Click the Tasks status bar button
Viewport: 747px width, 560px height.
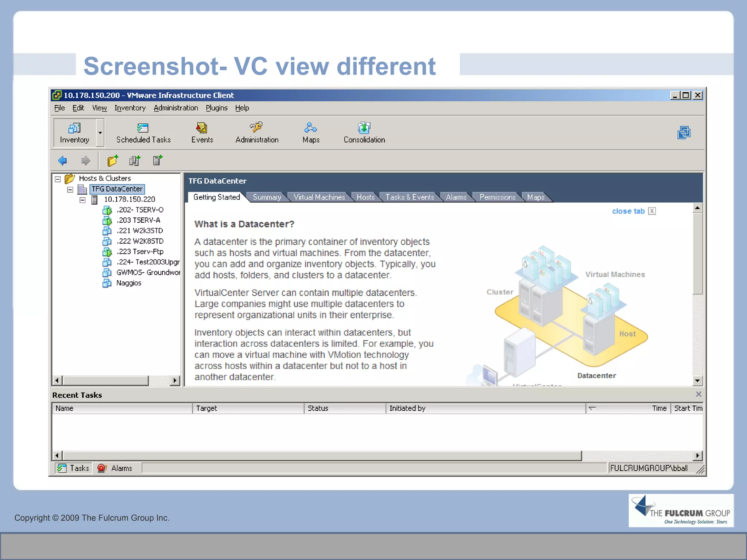click(73, 468)
